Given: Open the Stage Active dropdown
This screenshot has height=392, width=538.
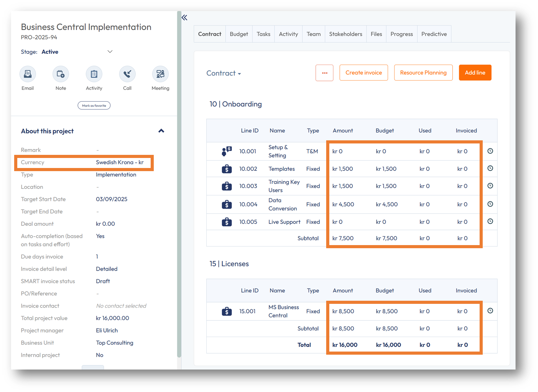Looking at the screenshot, I should (110, 52).
